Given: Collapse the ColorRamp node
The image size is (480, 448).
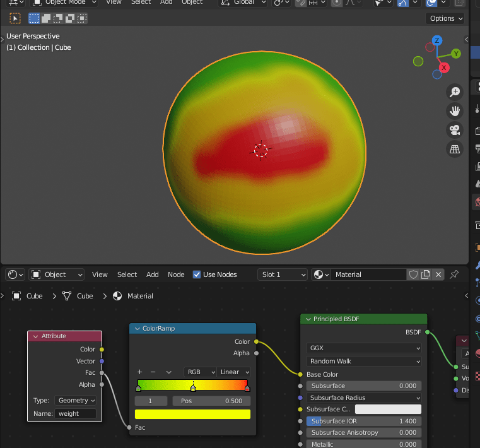Looking at the screenshot, I should (137, 329).
